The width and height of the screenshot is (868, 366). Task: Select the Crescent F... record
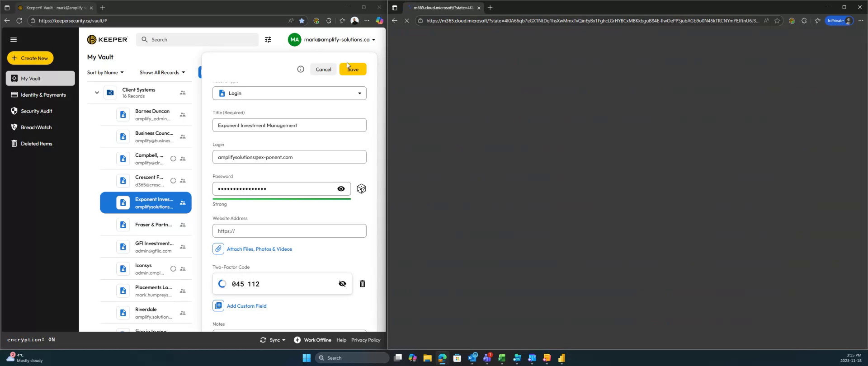[146, 181]
